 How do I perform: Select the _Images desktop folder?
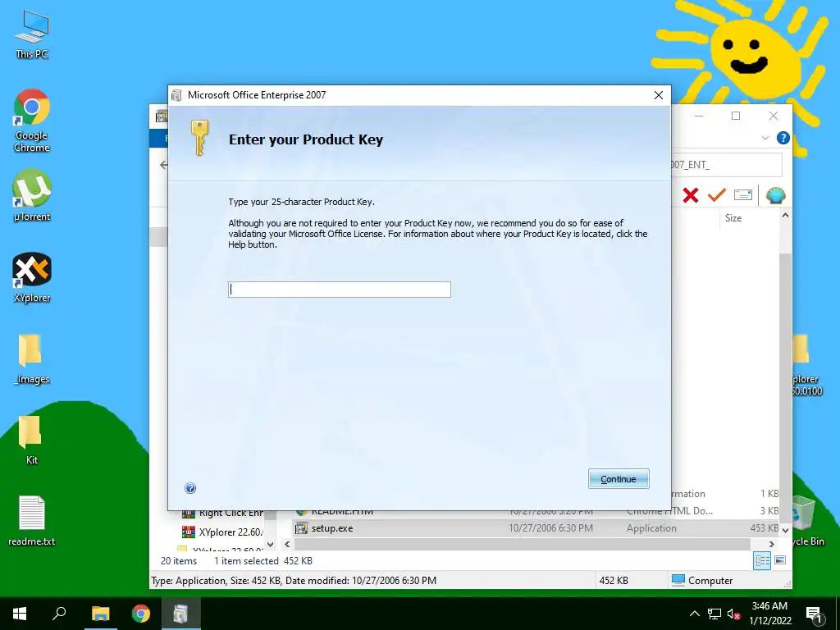tap(32, 359)
